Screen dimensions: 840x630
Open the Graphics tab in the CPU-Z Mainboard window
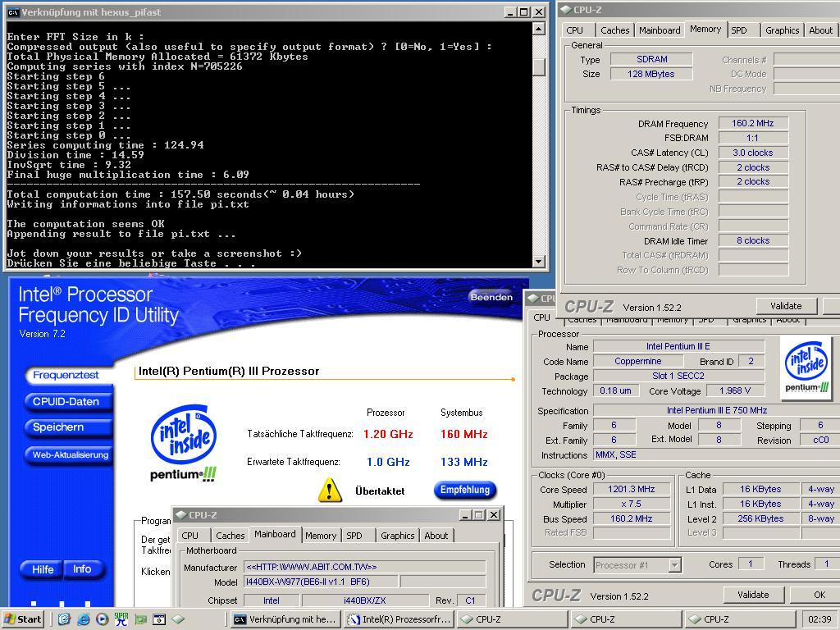point(398,536)
